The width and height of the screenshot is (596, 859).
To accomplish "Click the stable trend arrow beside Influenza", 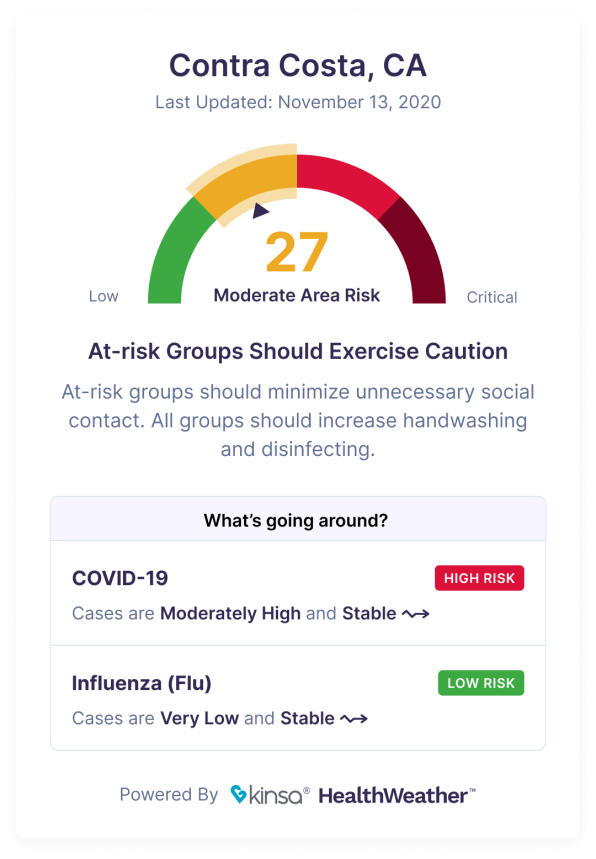I will pos(354,718).
